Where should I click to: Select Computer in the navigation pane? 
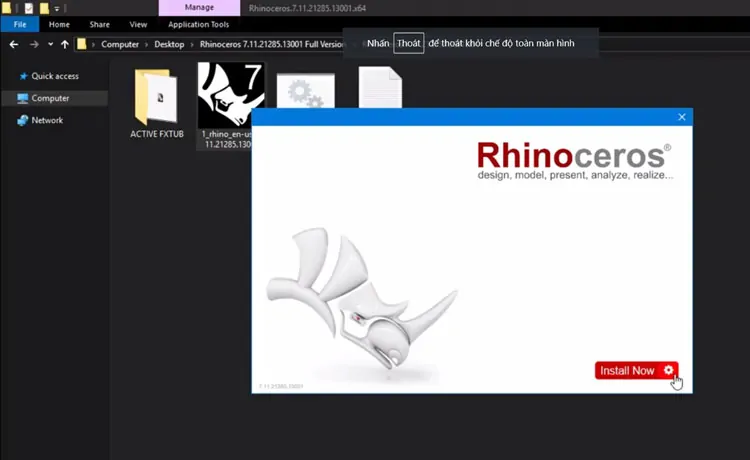pos(50,98)
